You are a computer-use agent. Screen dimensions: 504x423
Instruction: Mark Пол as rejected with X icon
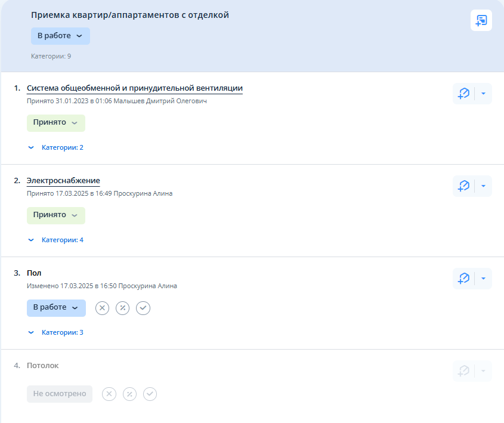click(x=103, y=308)
